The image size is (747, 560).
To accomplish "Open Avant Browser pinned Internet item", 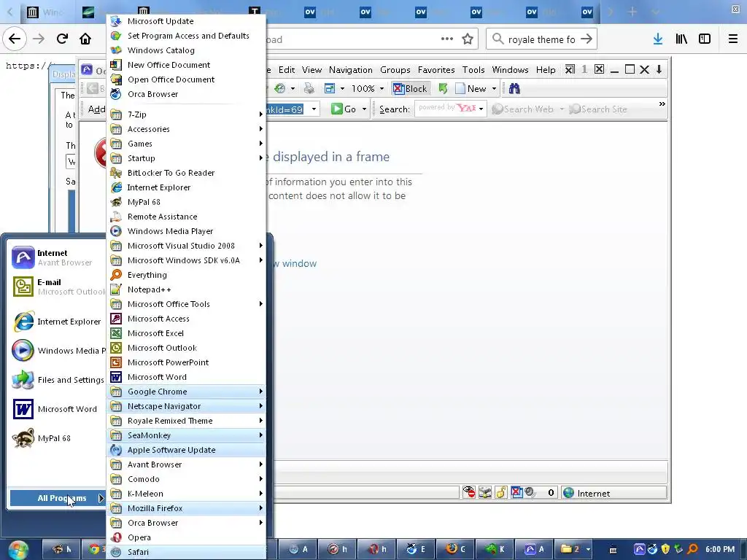I will pos(57,257).
